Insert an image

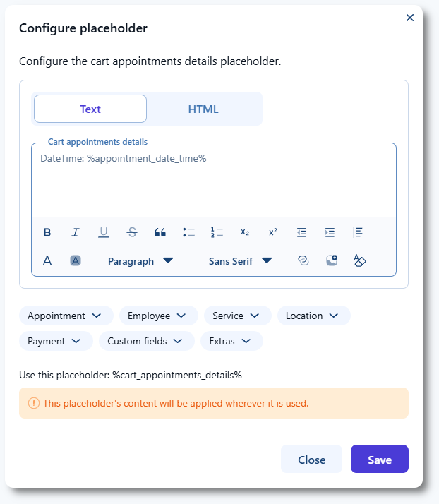332,260
